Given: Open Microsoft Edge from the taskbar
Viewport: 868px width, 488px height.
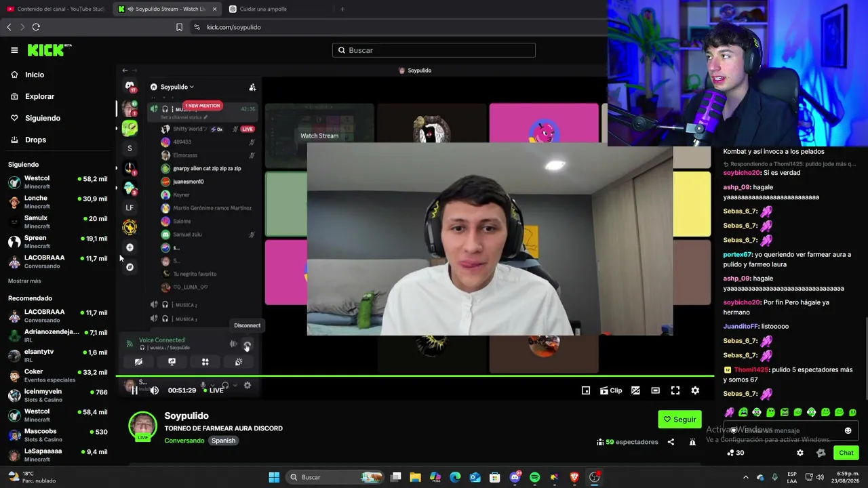Looking at the screenshot, I should (455, 477).
